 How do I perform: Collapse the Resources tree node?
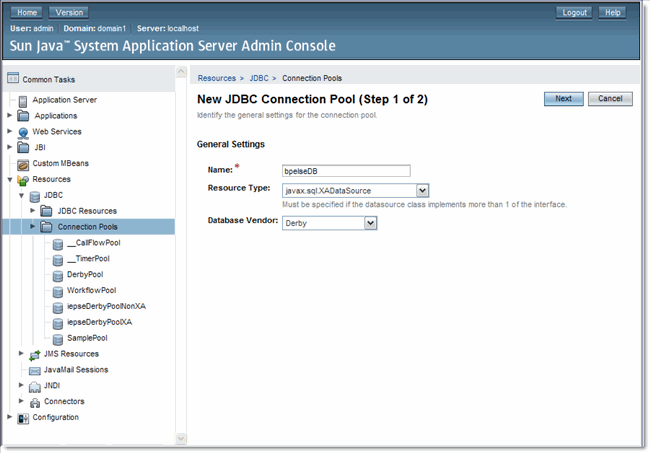(10, 179)
